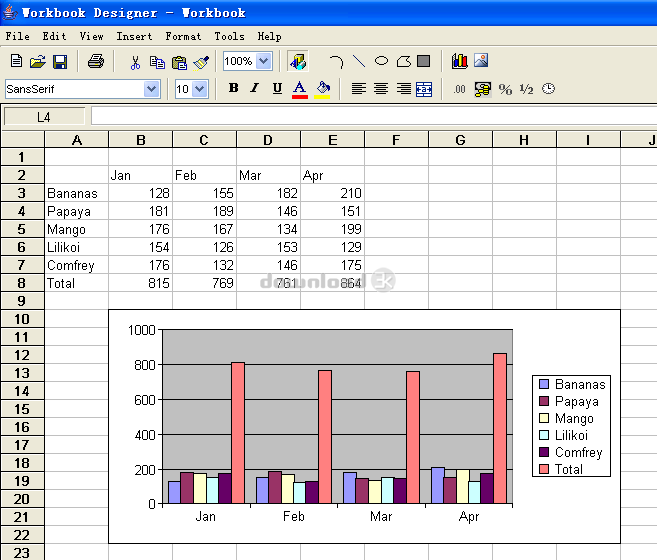Select the Line drawing tool
Screen dimensions: 657x560
tap(359, 61)
